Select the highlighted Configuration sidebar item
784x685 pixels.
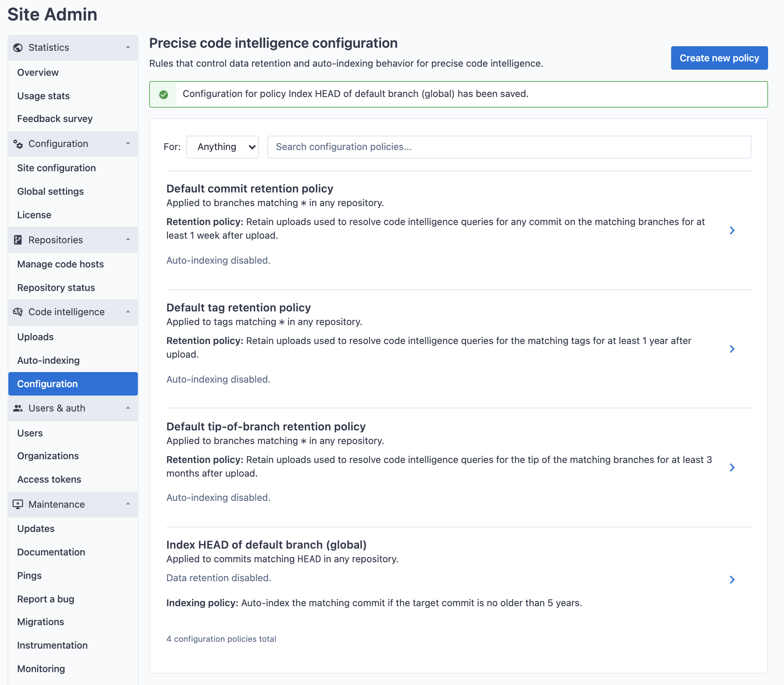[73, 384]
